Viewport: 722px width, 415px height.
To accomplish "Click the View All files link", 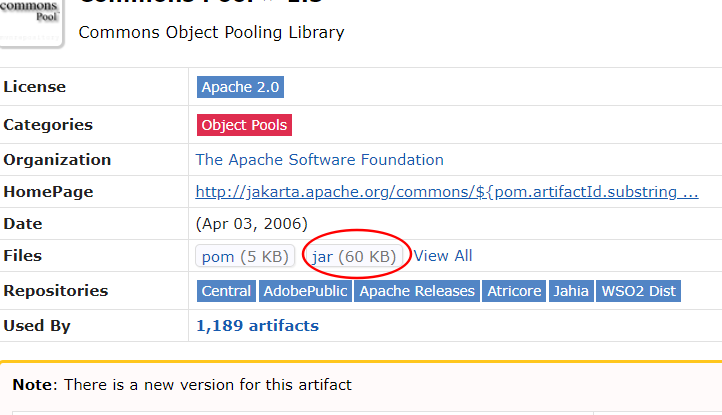I will (443, 256).
